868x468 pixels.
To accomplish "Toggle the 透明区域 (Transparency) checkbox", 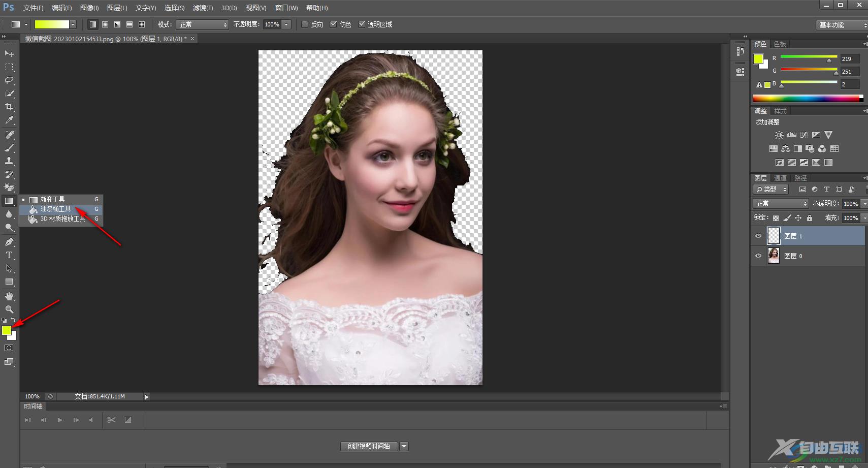I will pyautogui.click(x=362, y=24).
